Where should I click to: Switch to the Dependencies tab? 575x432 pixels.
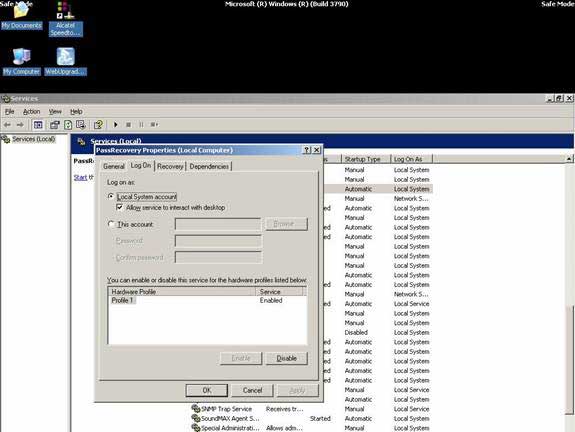pos(209,166)
